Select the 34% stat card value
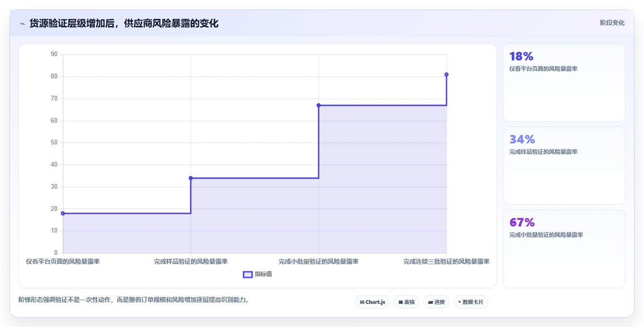The image size is (644, 327). (x=522, y=140)
